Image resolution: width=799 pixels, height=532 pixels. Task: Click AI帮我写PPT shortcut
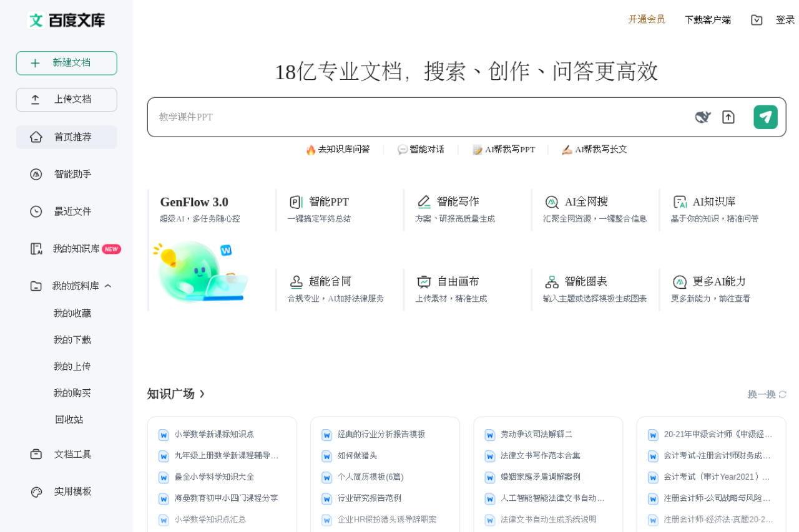tap(504, 150)
